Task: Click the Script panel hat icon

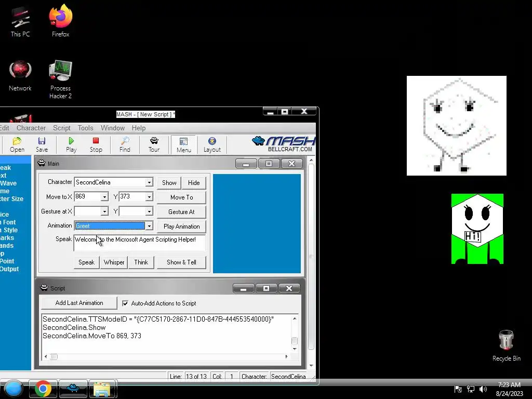Action: 44,288
